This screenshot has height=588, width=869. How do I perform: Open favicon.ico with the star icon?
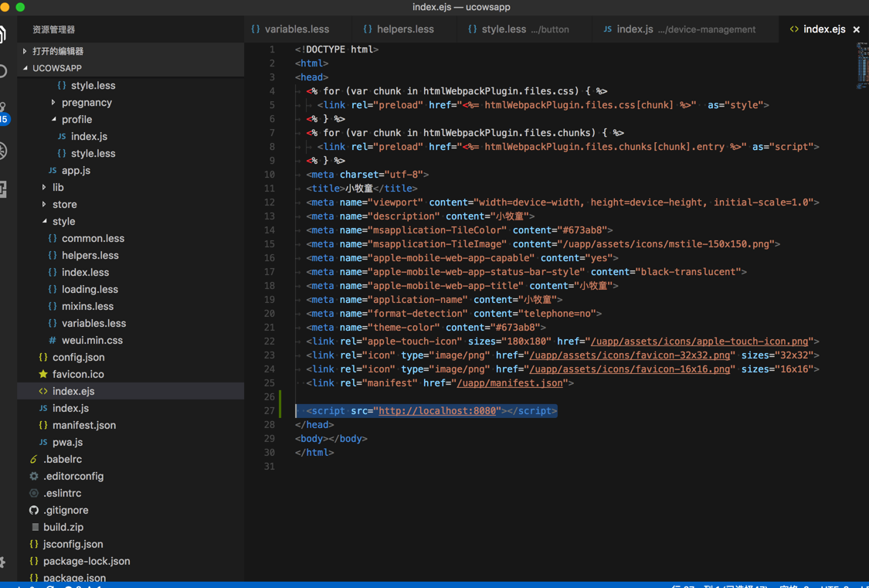point(77,374)
